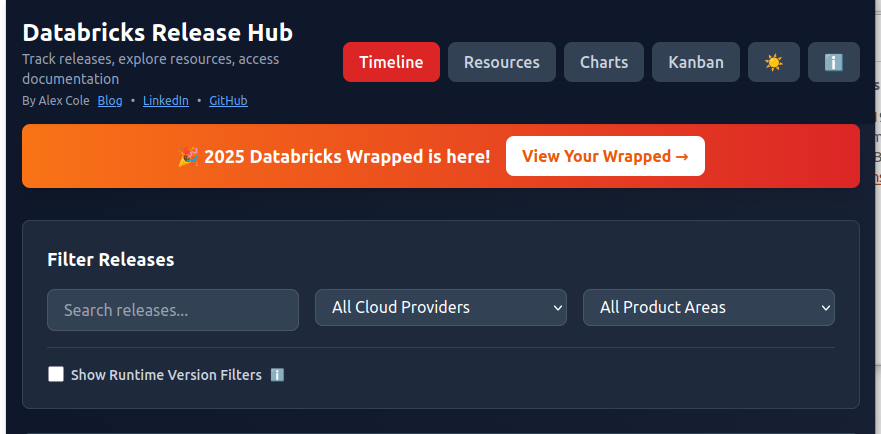The width and height of the screenshot is (881, 434).
Task: Click the By Alex Cole text
Action: tap(56, 101)
